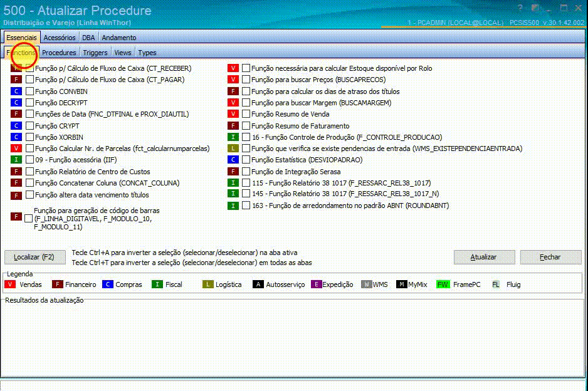Screen dimensions: 588x391
Task: Click the F icon beside CT_PAGAR function
Action: 16,80
